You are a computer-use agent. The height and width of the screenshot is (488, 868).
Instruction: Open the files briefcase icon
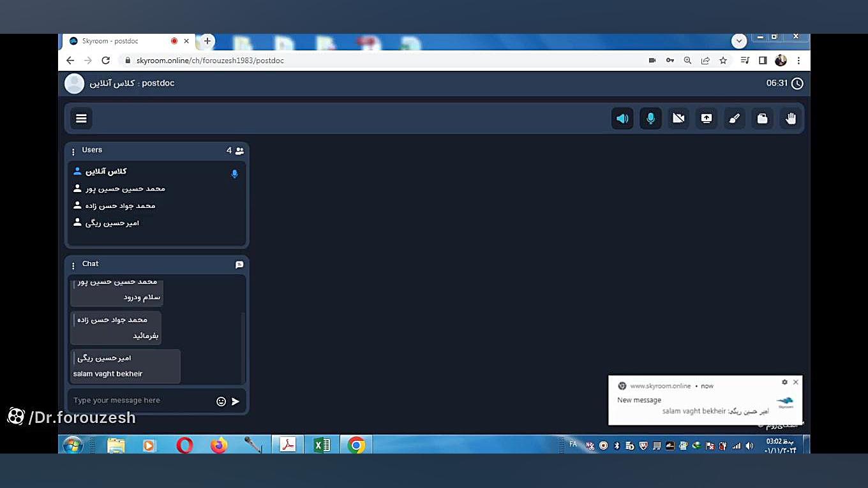763,118
